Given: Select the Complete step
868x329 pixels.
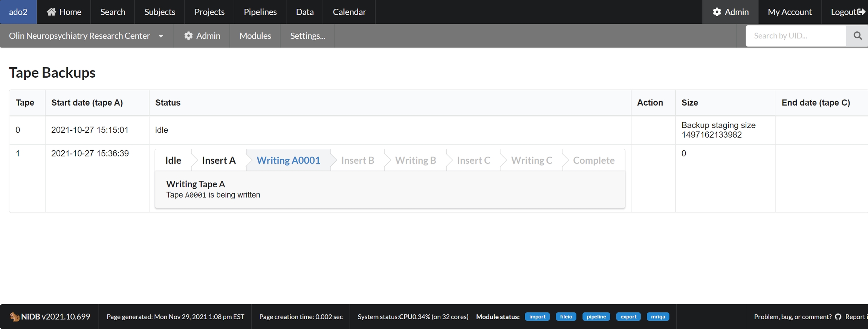Looking at the screenshot, I should pyautogui.click(x=593, y=161).
